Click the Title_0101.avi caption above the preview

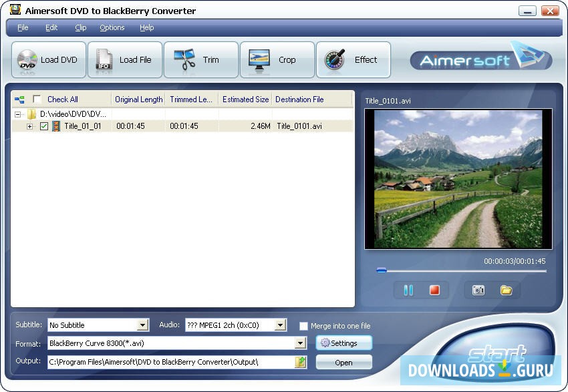coord(388,101)
